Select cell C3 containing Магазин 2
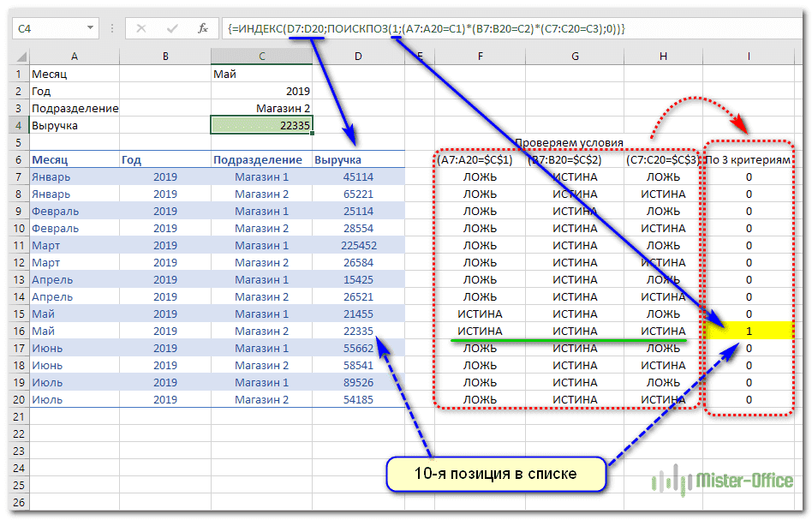Screen dimensions: 812x520 tap(261, 108)
